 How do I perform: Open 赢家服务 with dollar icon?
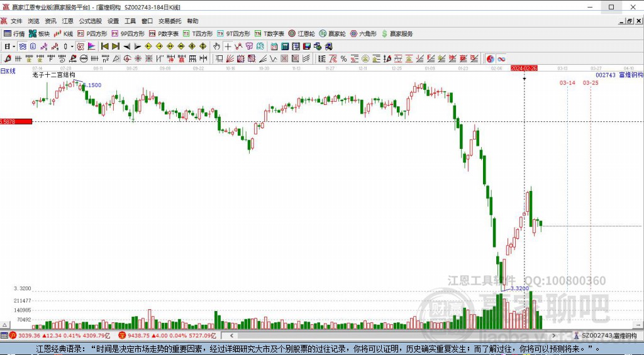pos(397,34)
